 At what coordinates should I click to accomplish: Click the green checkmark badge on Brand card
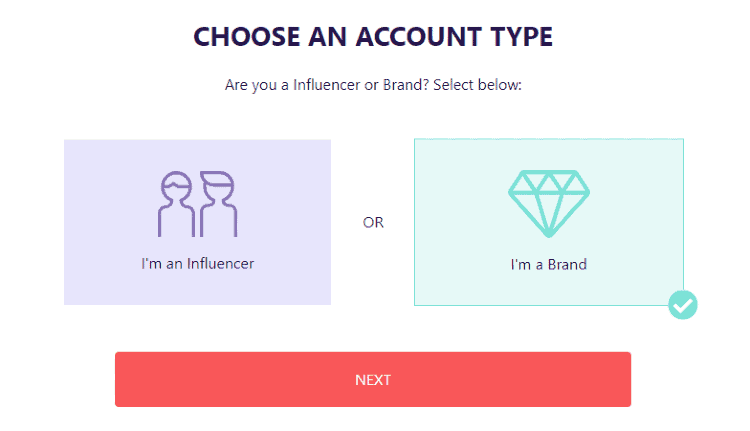click(x=683, y=305)
